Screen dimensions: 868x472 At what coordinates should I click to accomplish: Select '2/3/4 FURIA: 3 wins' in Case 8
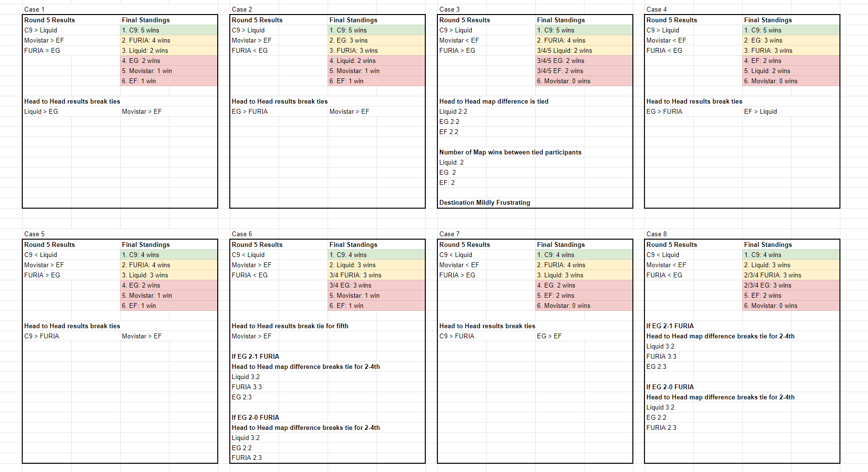tap(791, 275)
